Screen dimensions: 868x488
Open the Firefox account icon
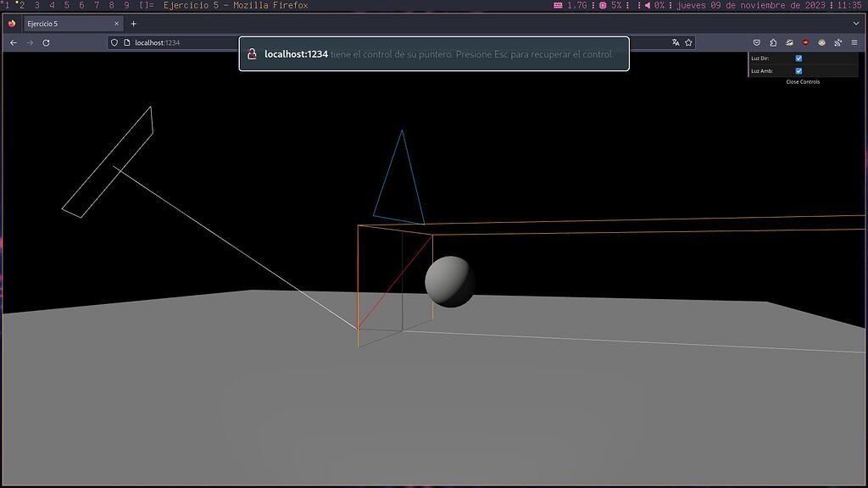[822, 42]
